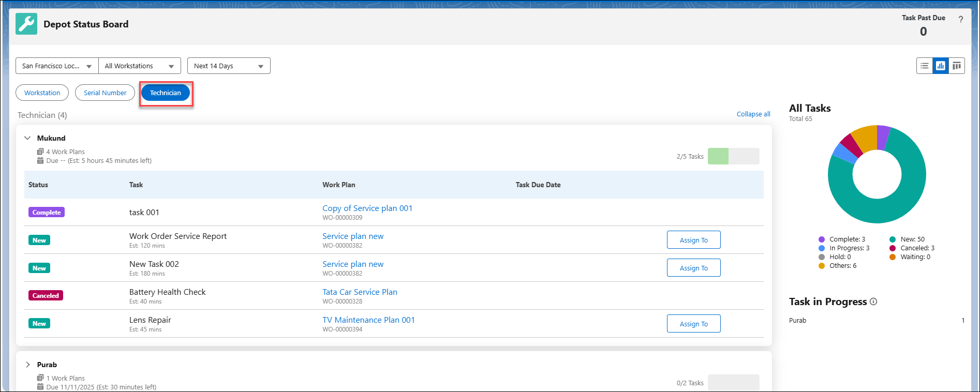Click the crimson Canceled legend swatch
Image resolution: width=980 pixels, height=392 pixels.
coord(893,248)
